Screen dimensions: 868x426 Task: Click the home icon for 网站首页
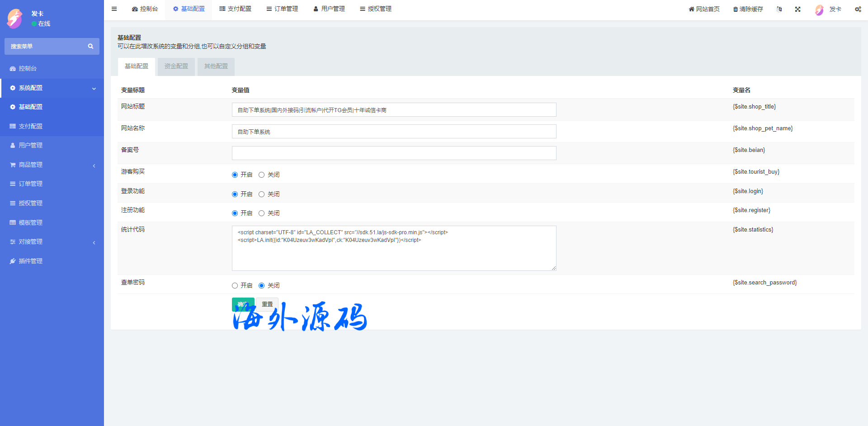tap(691, 9)
